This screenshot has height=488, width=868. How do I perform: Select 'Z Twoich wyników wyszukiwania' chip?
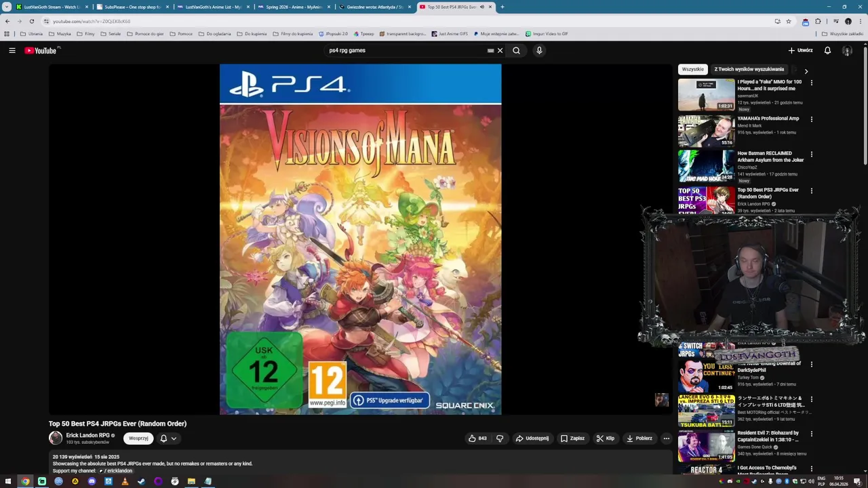pos(749,69)
